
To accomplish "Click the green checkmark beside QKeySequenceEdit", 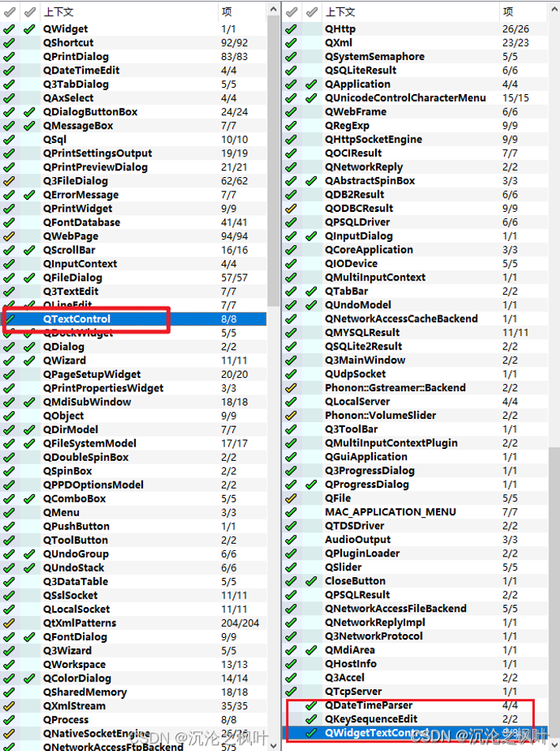I will [x=311, y=719].
